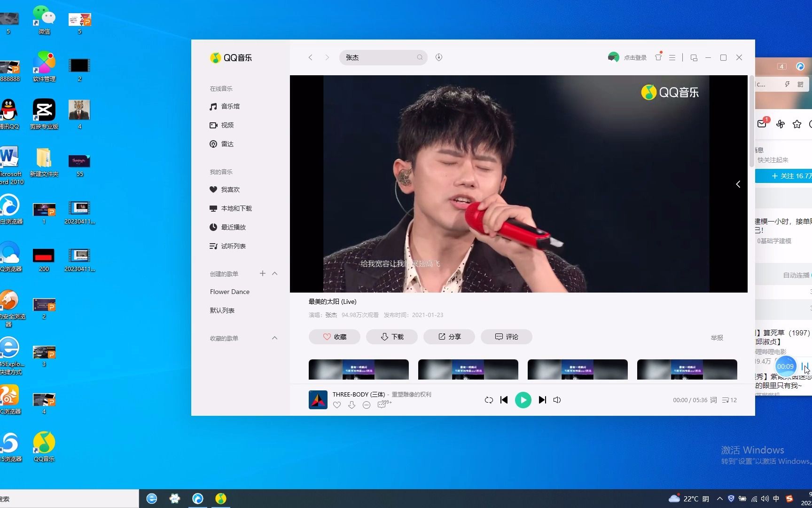Click the QQ音乐 logo in the sidebar
This screenshot has height=508, width=812.
tap(231, 57)
